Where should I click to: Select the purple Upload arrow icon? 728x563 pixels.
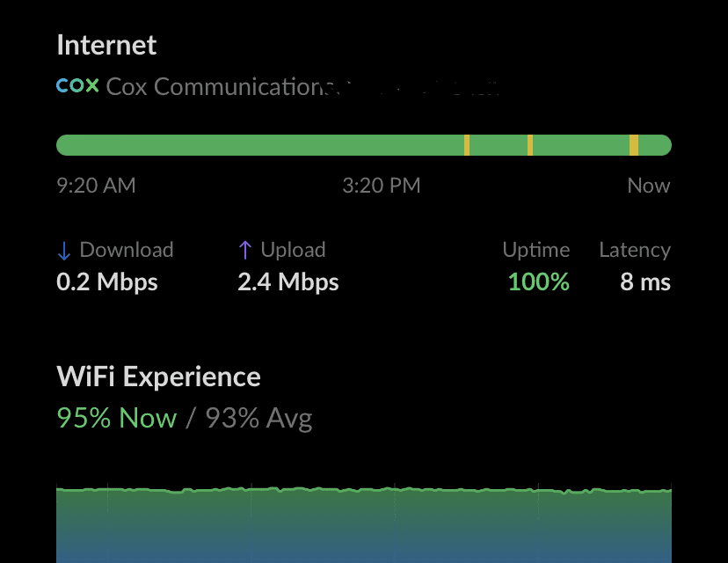coord(244,250)
